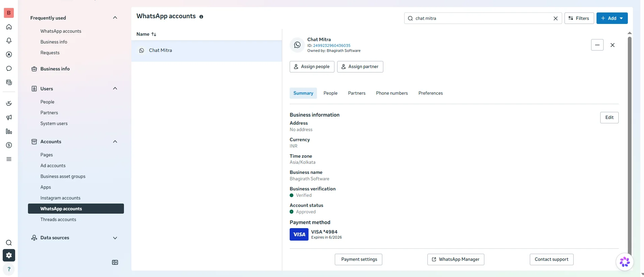Viewport: 644px width, 277px height.
Task: Clear the chat mitra search text
Action: coord(555,19)
